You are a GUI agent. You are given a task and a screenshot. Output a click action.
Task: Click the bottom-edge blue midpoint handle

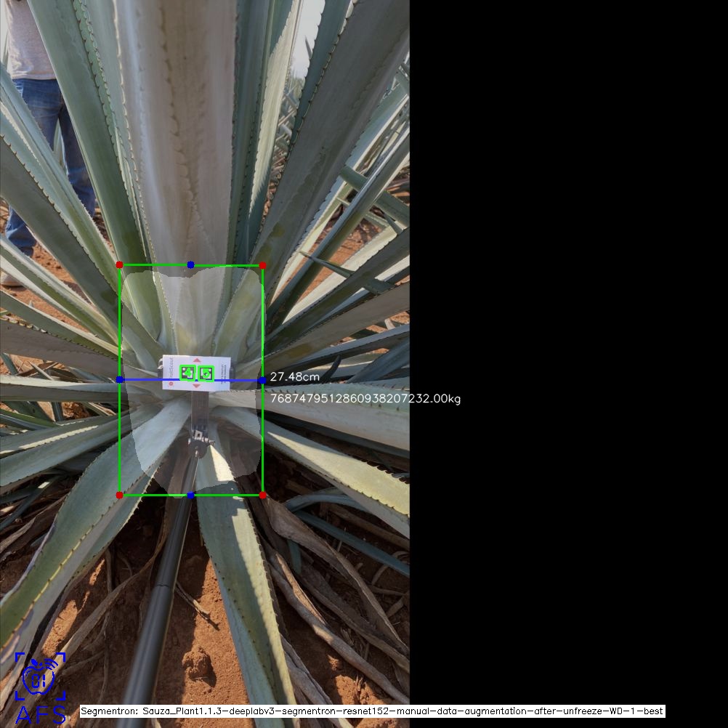pos(190,496)
